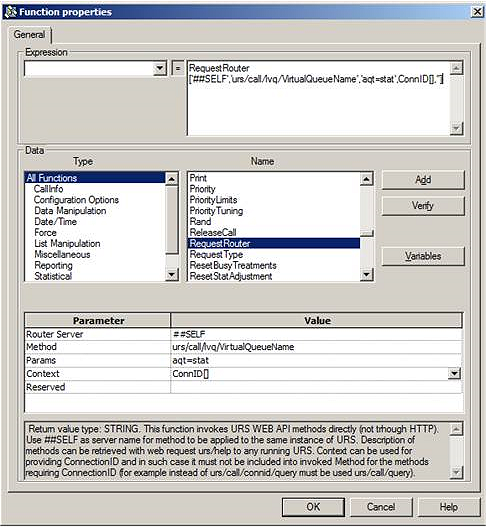This screenshot has width=486, height=527.
Task: Select Reporting function type
Action: tap(53, 266)
